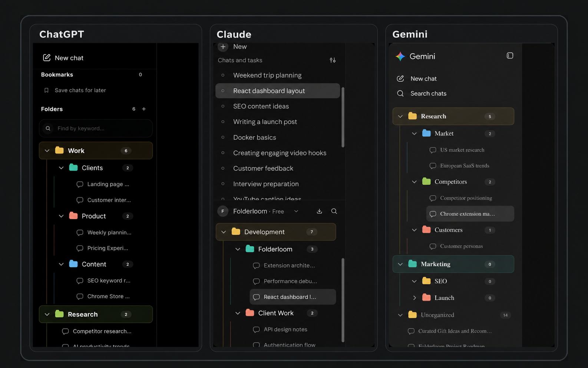This screenshot has width=588, height=368.
Task: Click the yellow Work folder icon in ChatGPT
Action: pos(59,150)
